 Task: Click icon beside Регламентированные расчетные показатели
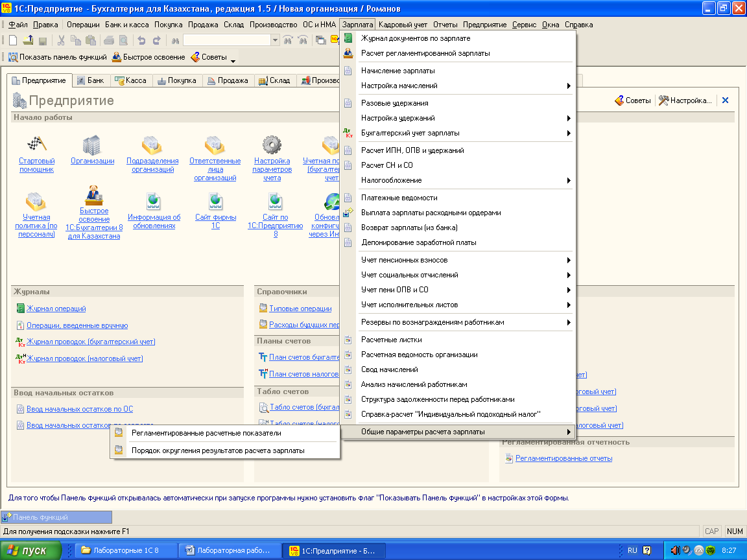(x=119, y=432)
